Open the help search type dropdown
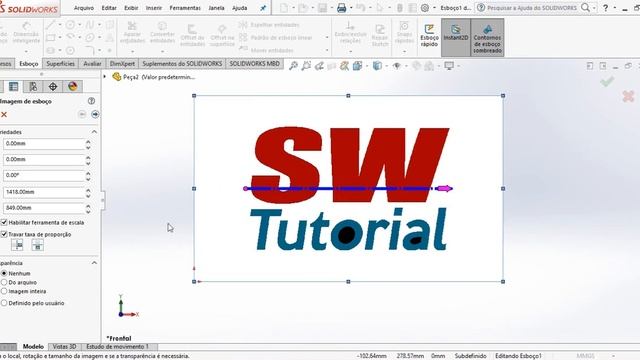 tap(595, 8)
